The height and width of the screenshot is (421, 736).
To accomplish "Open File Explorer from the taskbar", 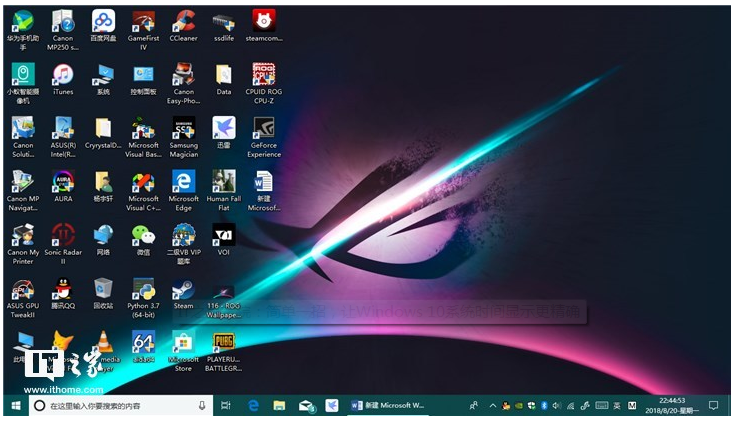I will (x=279, y=406).
